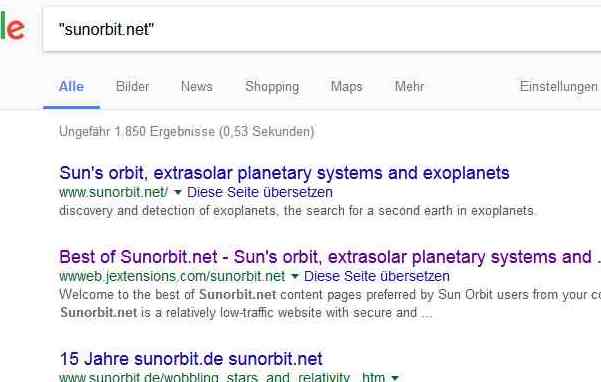601x382 pixels.
Task: Go to the Maps tab
Action: (346, 87)
